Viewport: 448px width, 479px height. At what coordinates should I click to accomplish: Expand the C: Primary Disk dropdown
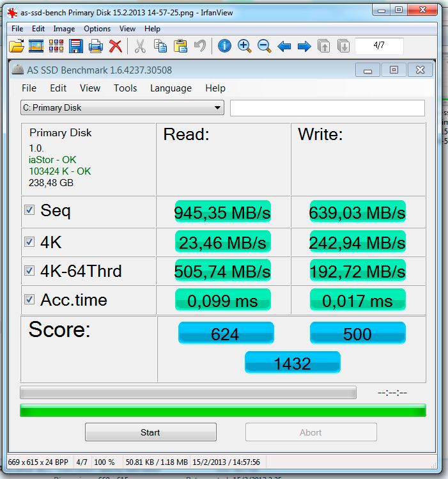(x=122, y=107)
